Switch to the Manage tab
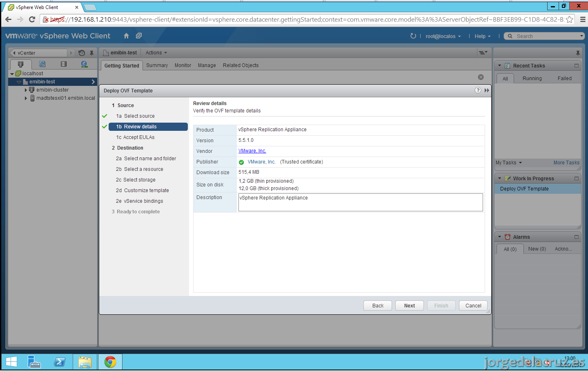The height and width of the screenshot is (372, 588). [207, 65]
